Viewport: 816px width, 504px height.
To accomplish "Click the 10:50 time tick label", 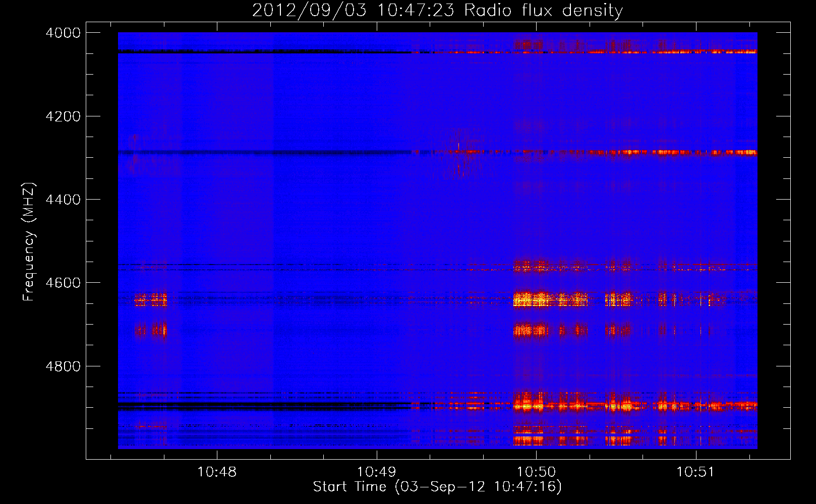I will pos(536,472).
